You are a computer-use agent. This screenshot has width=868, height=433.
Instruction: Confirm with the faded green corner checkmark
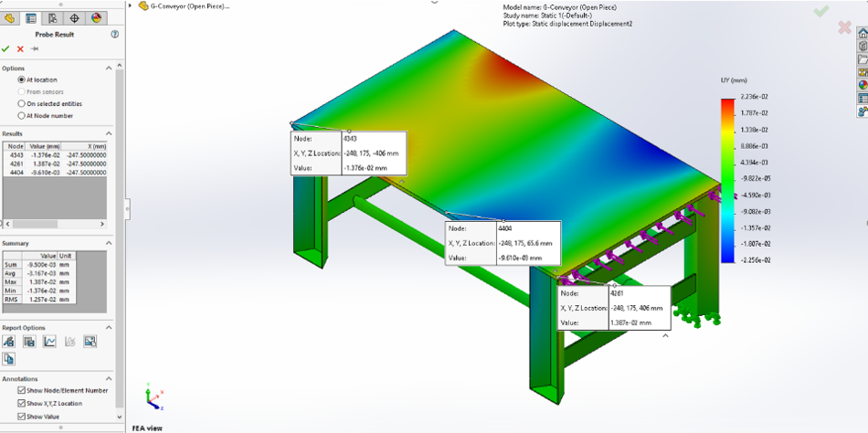click(x=821, y=11)
